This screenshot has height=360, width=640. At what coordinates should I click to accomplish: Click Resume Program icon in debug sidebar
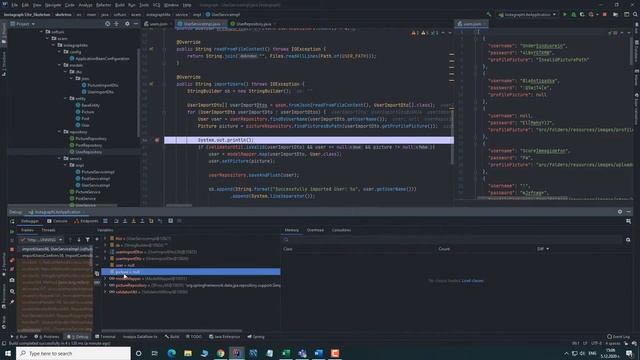coord(12,231)
